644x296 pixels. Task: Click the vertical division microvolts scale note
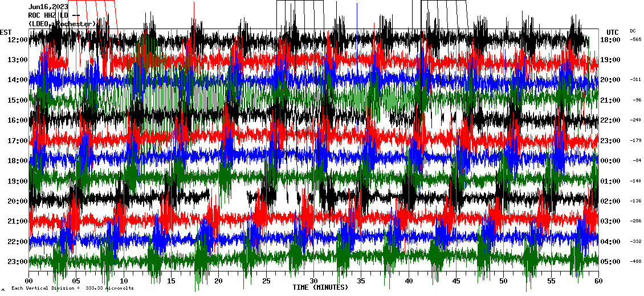pos(72,289)
